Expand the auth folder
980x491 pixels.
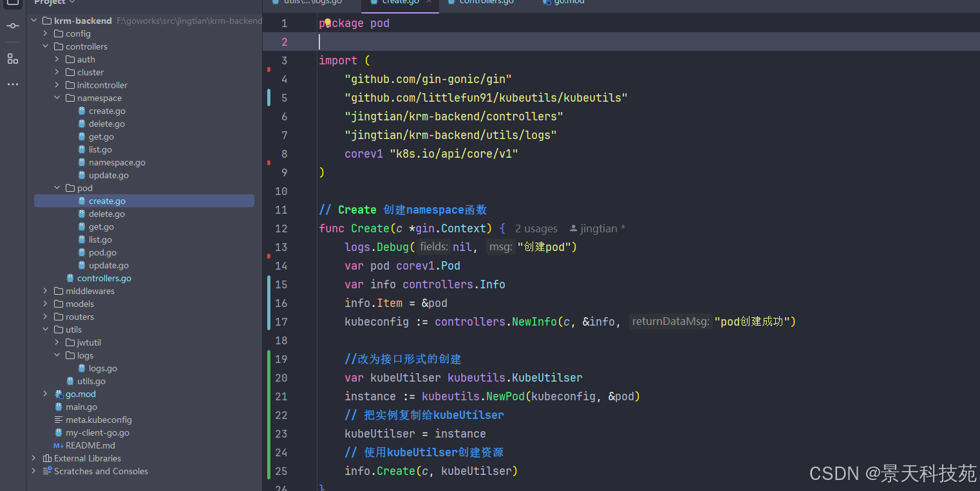coord(57,59)
